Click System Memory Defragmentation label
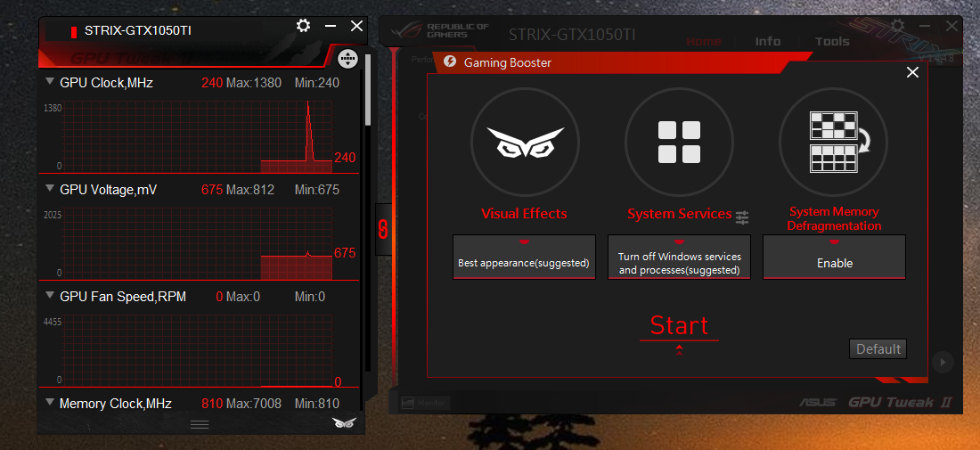Screen dimensions: 980x450 pos(835,218)
